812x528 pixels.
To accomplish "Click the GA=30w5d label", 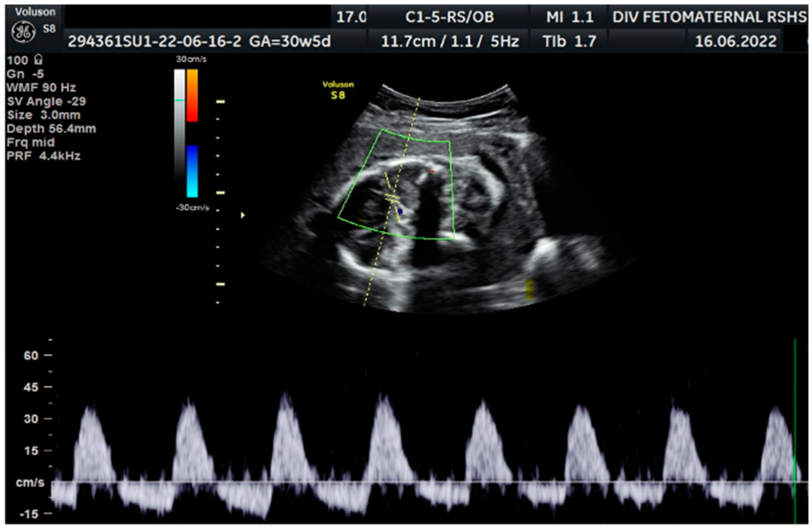I will click(x=290, y=42).
